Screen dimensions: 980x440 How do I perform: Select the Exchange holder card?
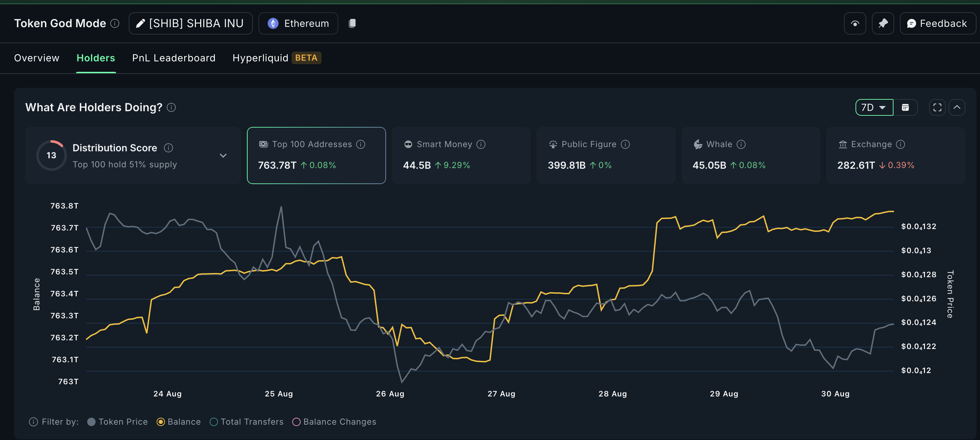tap(895, 155)
